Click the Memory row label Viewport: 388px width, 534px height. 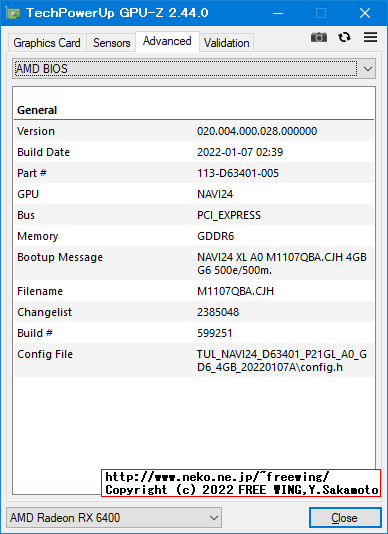click(37, 236)
